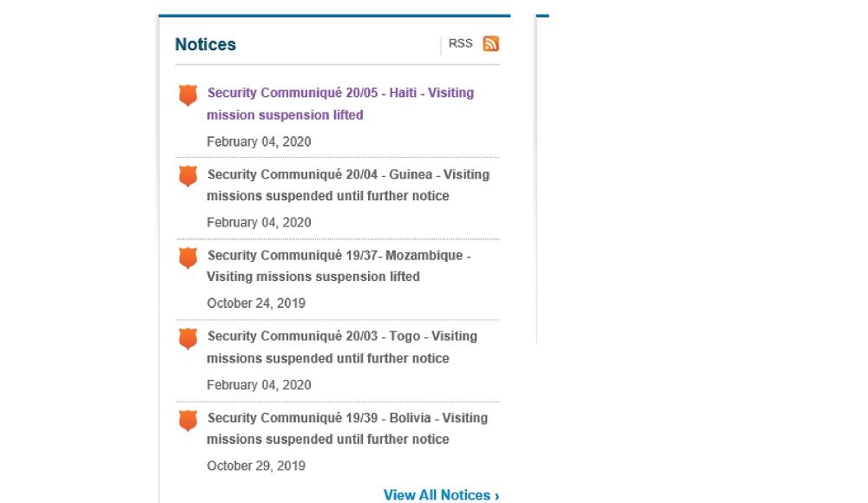This screenshot has height=503, width=868.
Task: Open the View All Notices link
Action: [x=441, y=494]
